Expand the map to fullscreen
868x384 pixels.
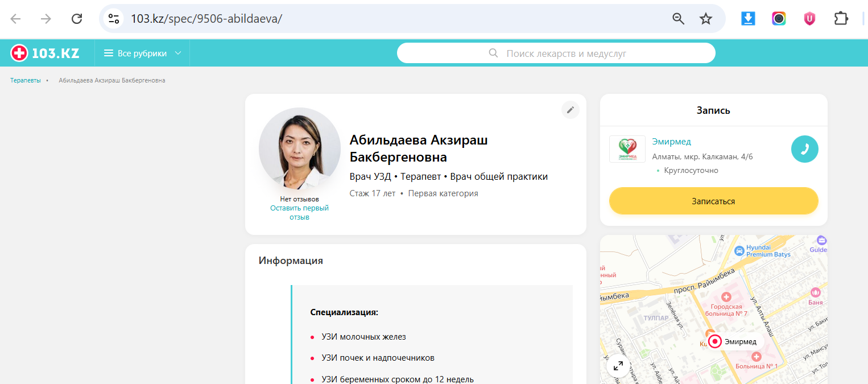point(618,366)
